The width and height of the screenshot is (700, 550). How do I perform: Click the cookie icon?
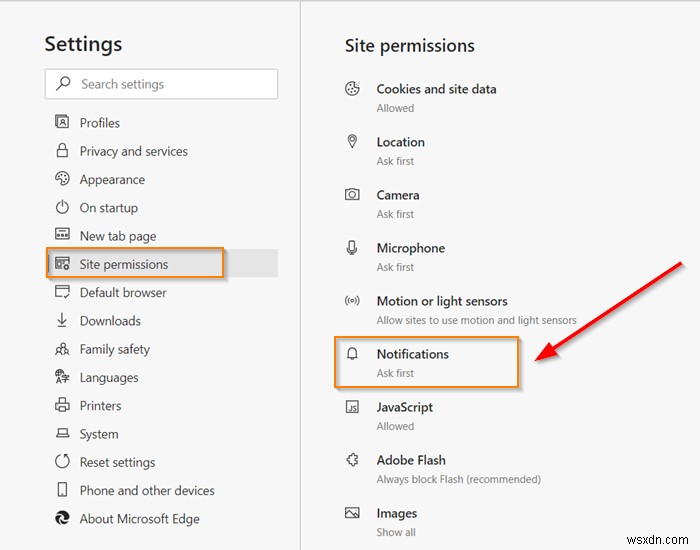click(x=352, y=88)
